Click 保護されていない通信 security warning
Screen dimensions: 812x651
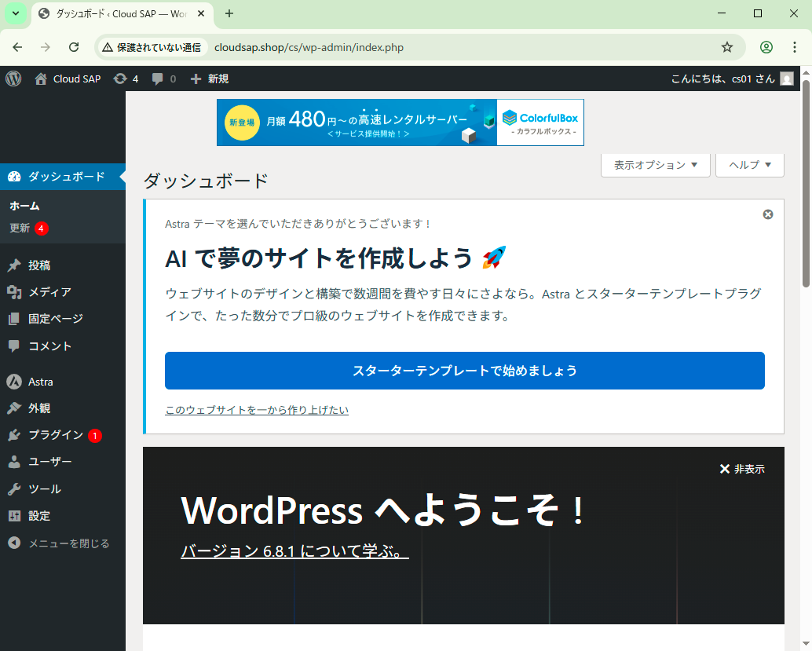click(152, 48)
